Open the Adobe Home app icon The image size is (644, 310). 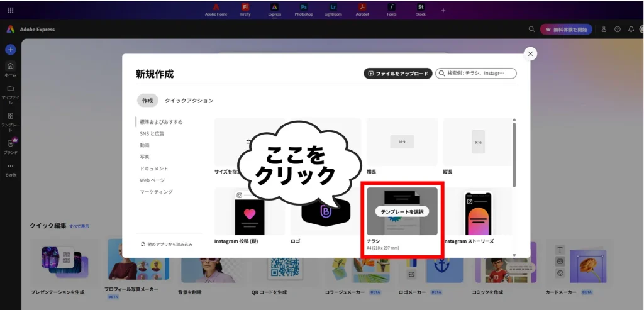[216, 10]
